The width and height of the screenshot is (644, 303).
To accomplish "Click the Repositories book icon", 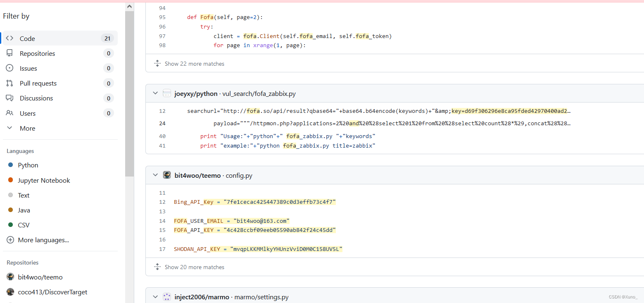I will [10, 53].
